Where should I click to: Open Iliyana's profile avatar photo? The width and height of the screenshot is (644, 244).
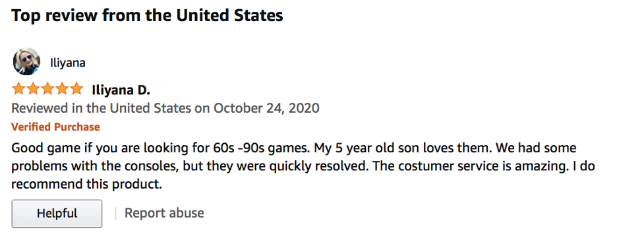(x=27, y=62)
